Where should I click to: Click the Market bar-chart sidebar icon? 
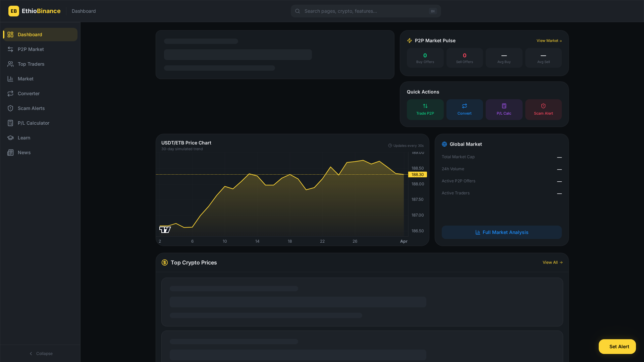click(10, 79)
